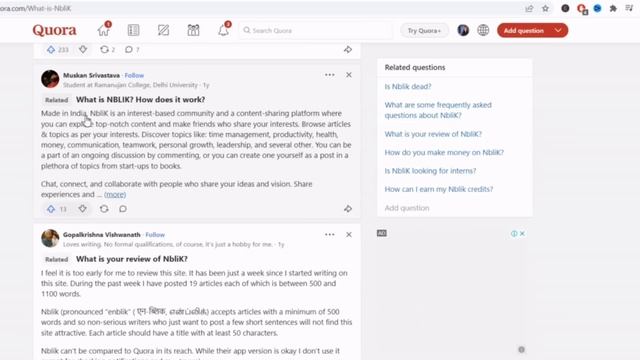Open comments on answer with 7 comments
Viewport: 640px width, 360px height.
132,49
